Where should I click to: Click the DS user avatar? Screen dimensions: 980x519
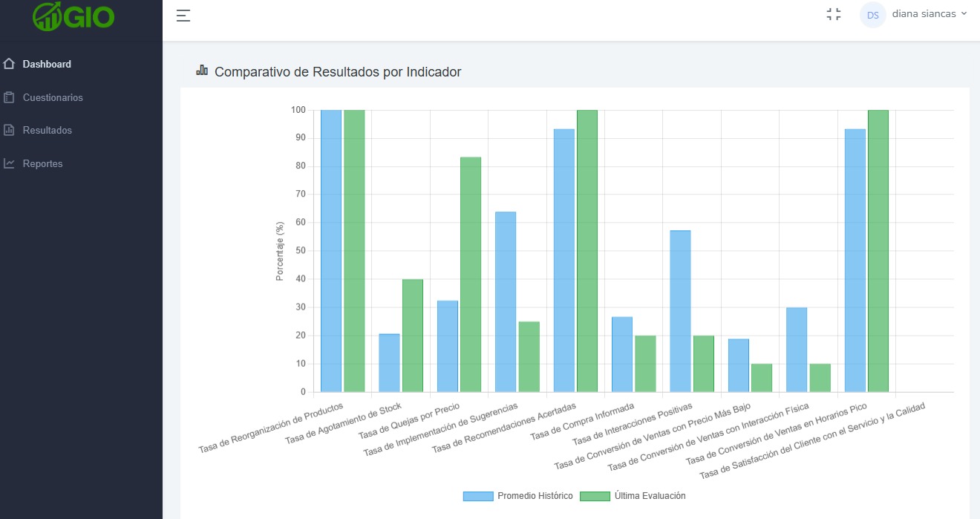pyautogui.click(x=872, y=15)
